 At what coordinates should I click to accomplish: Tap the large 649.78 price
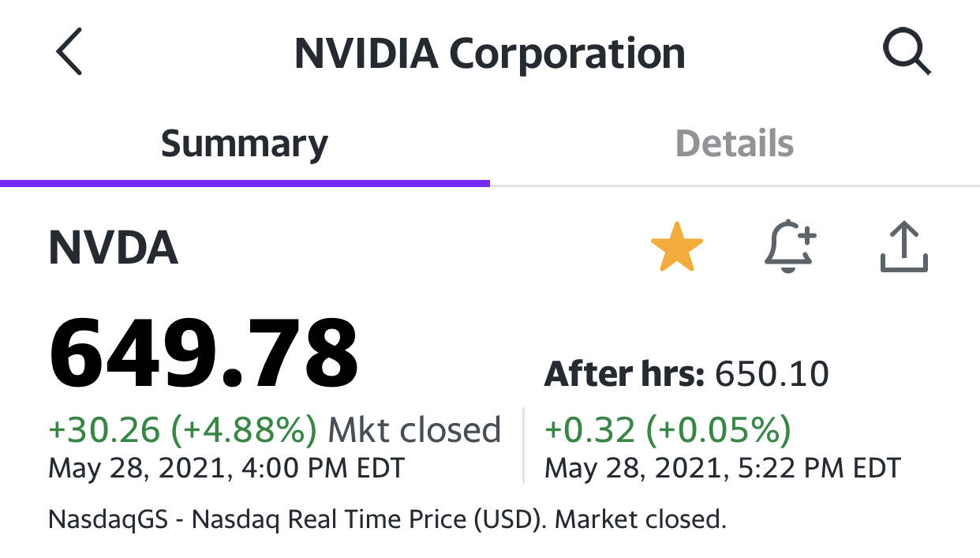click(x=204, y=353)
